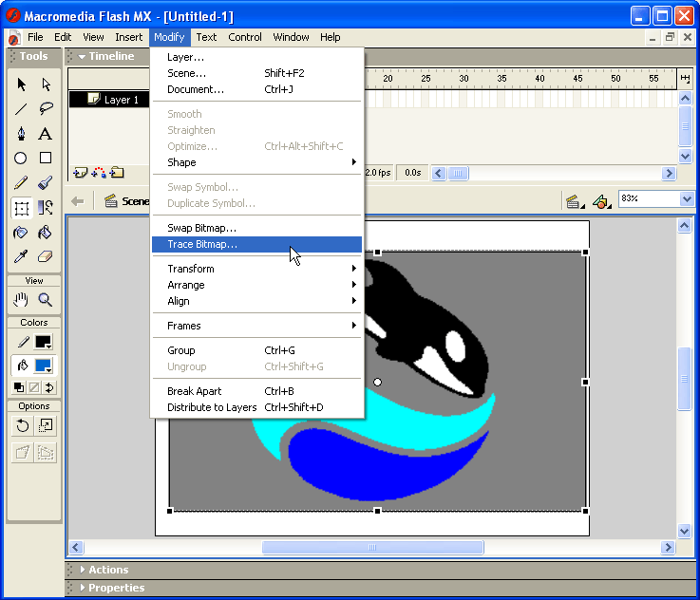Click the Swap Colors button
The image size is (700, 600).
(49, 387)
